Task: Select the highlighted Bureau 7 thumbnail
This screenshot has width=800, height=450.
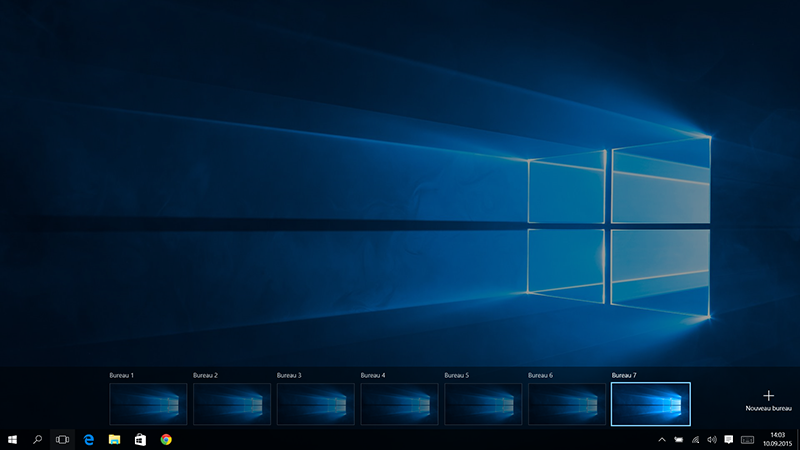Action: [651, 404]
